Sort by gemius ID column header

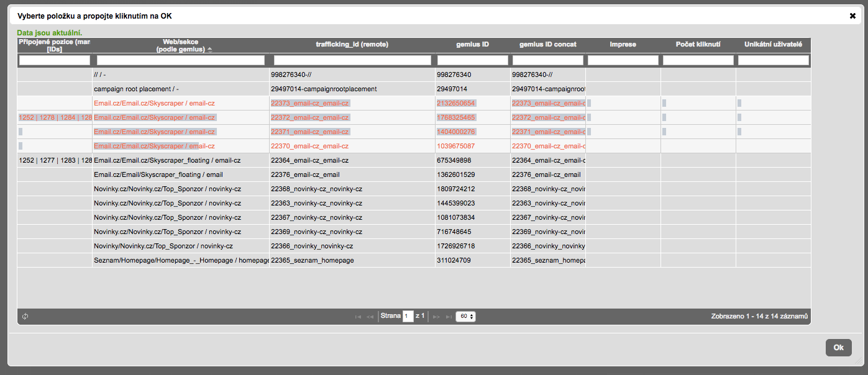472,45
